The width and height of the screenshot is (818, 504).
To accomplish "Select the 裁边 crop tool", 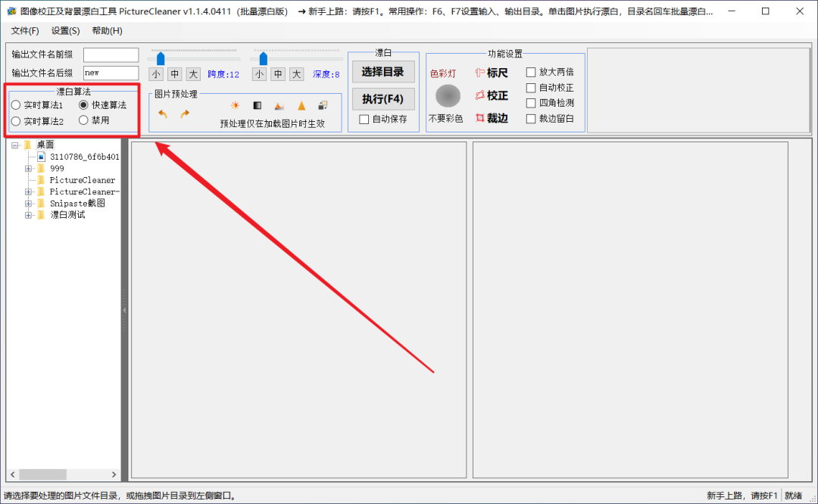I will click(492, 118).
